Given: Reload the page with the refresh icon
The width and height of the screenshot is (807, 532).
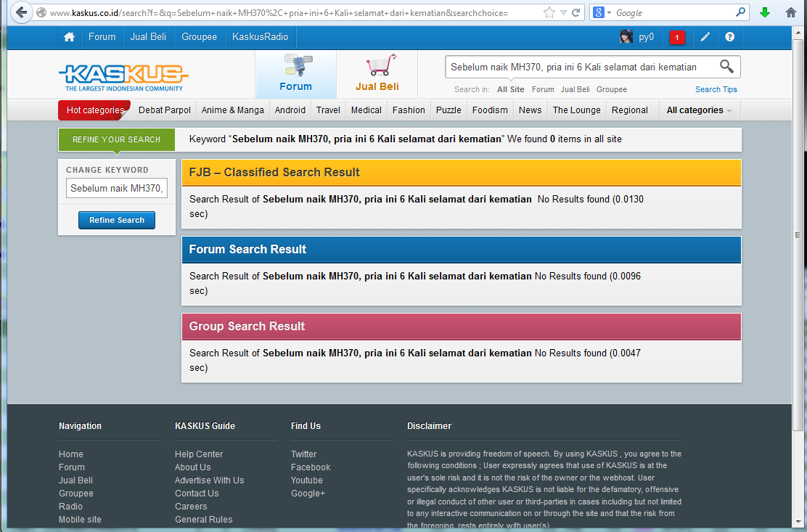Looking at the screenshot, I should (x=576, y=12).
